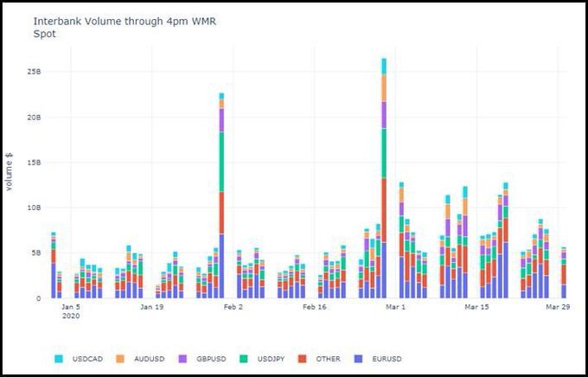This screenshot has height=377, width=588.
Task: Click the 'Feb 2' x-axis date label
Action: tap(233, 307)
